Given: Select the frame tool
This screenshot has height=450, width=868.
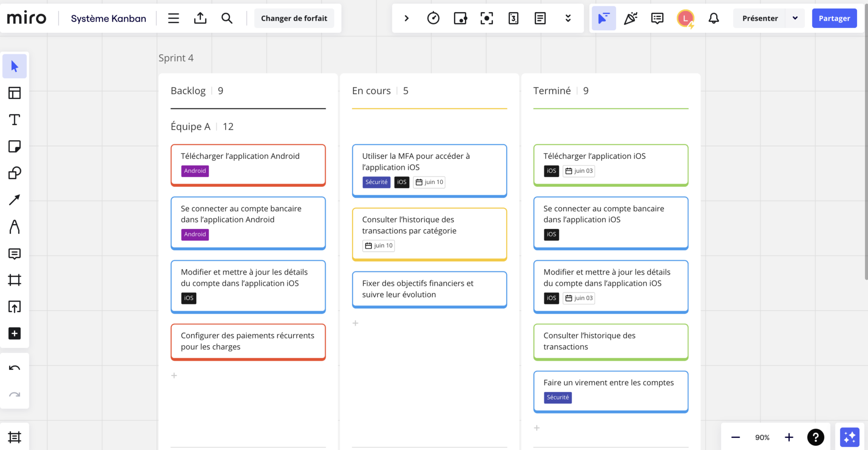Looking at the screenshot, I should (x=15, y=280).
